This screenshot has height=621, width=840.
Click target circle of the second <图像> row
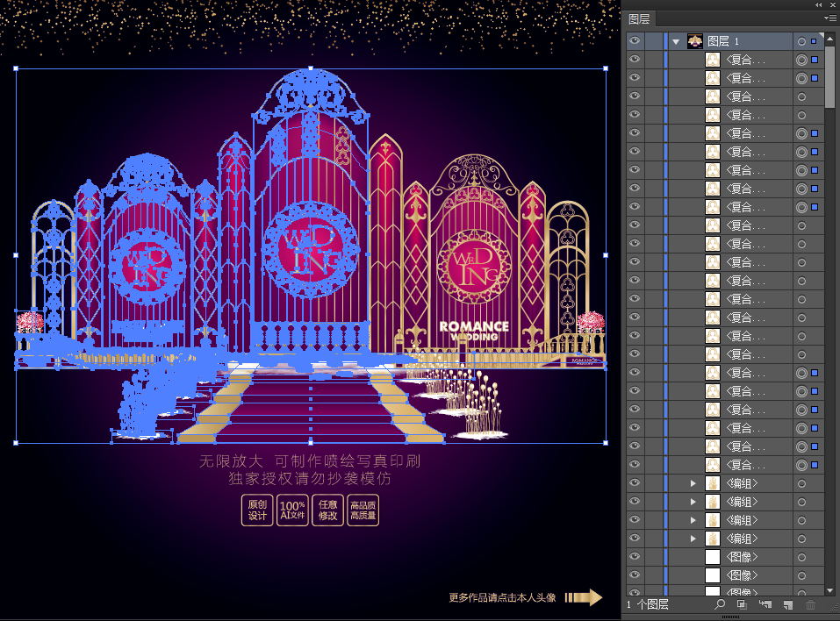coord(801,575)
